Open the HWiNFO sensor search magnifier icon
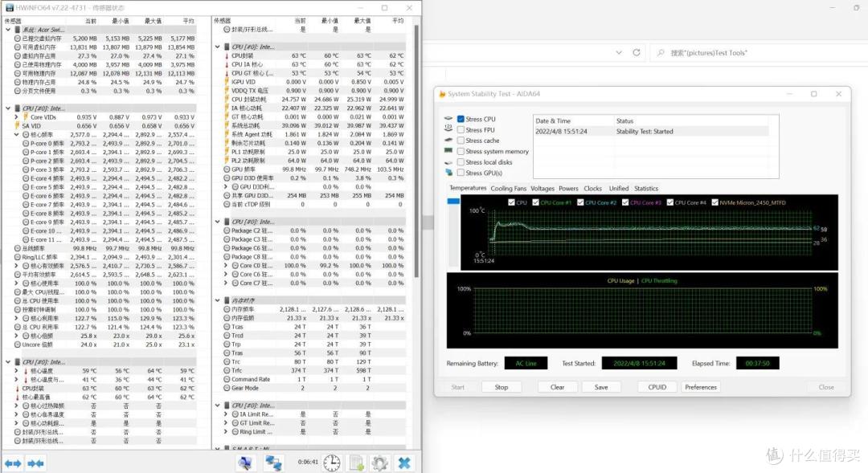Screen dimensions: 868x473 [246, 463]
